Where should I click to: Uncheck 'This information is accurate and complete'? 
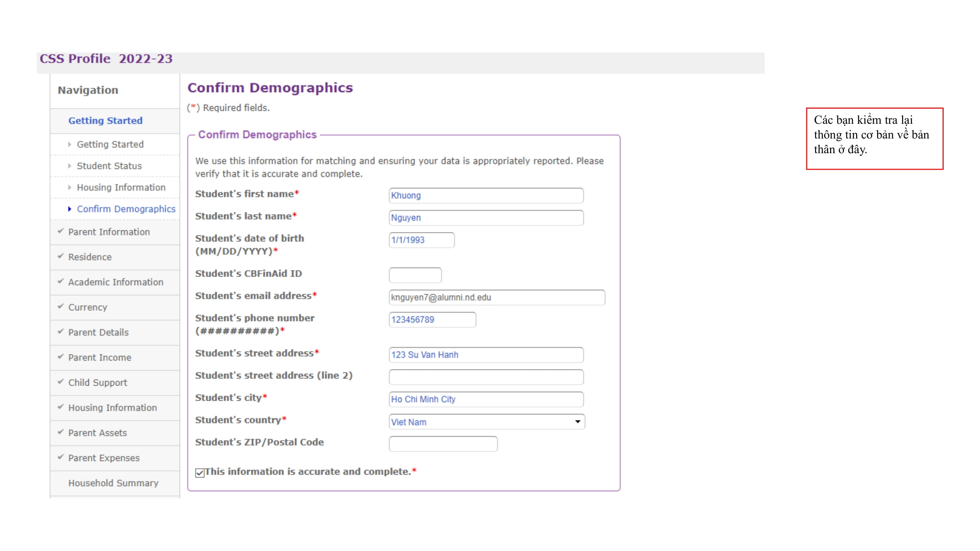pyautogui.click(x=200, y=472)
